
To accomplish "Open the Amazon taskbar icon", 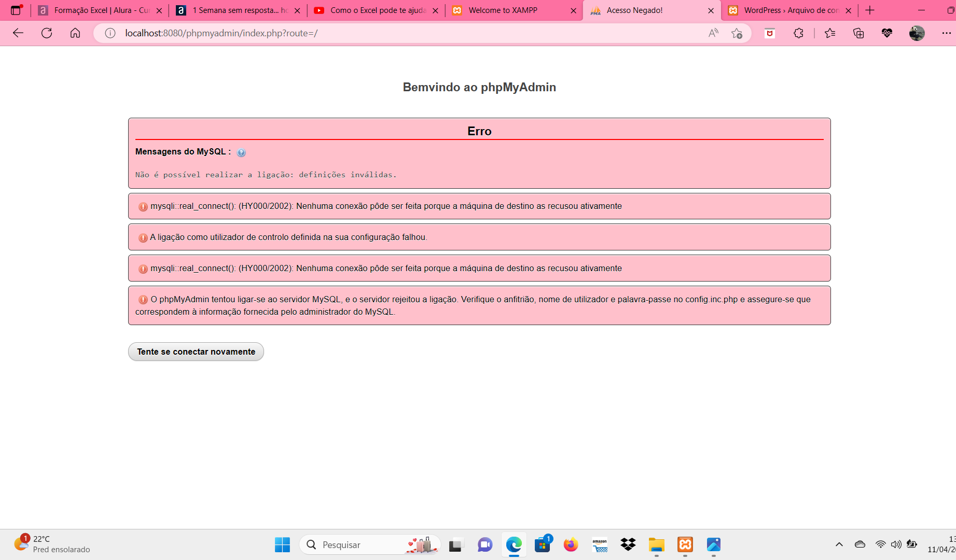I will tap(600, 544).
